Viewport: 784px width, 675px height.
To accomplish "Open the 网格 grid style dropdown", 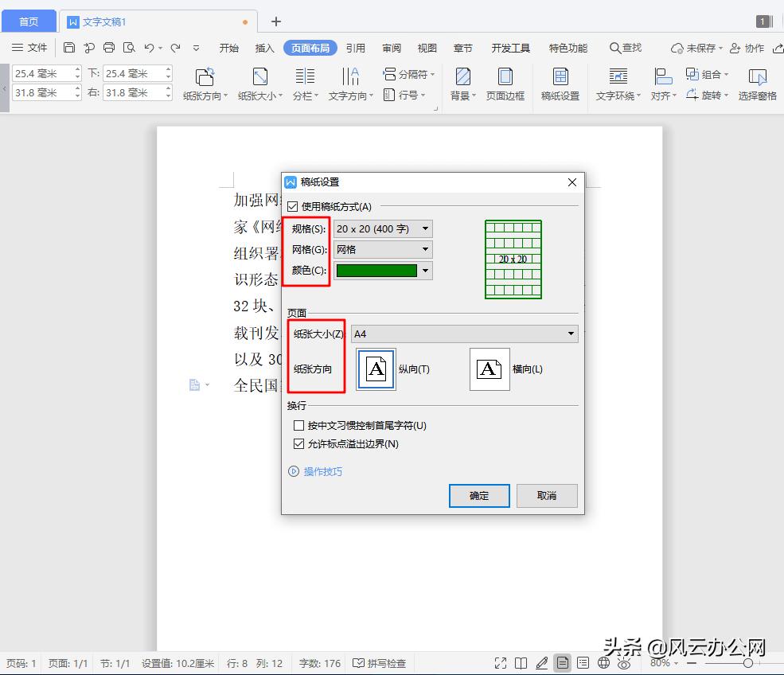I will click(427, 249).
